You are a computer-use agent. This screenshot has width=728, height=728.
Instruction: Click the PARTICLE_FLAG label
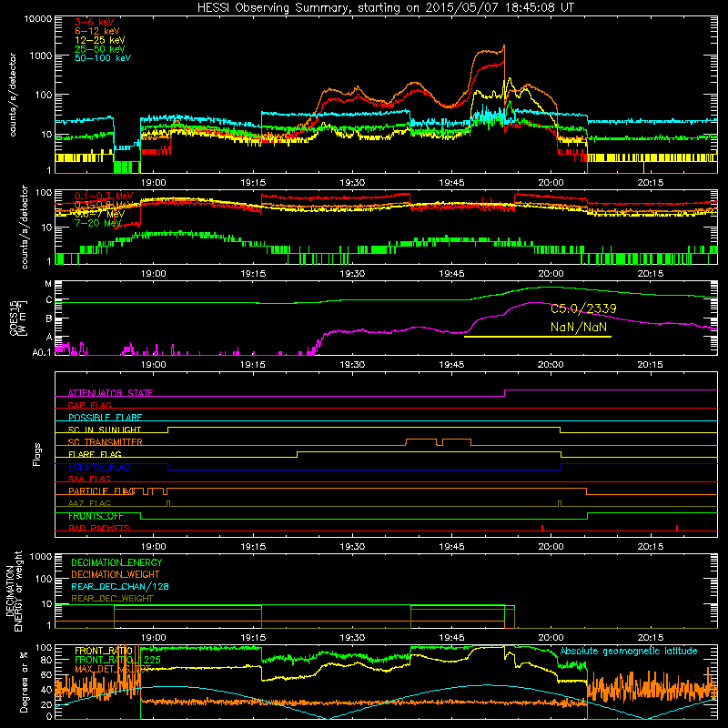[102, 491]
